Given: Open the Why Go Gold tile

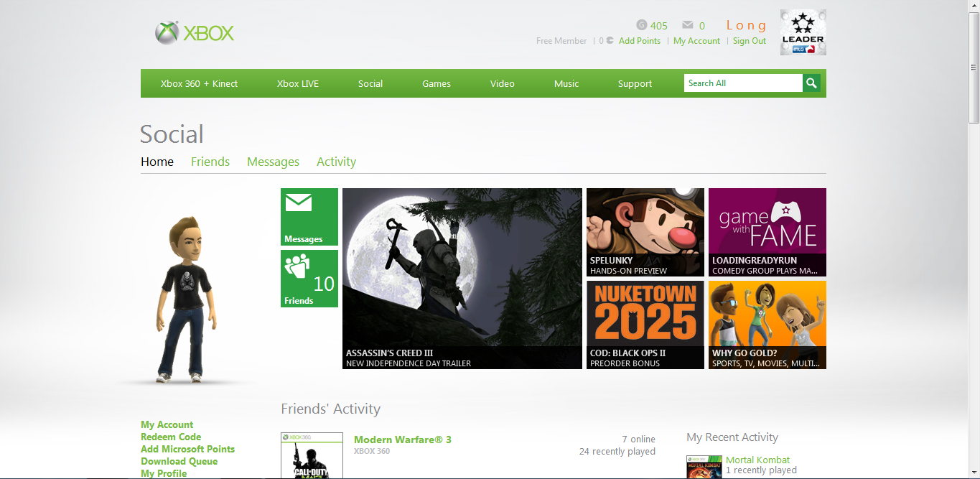Looking at the screenshot, I should coord(767,325).
